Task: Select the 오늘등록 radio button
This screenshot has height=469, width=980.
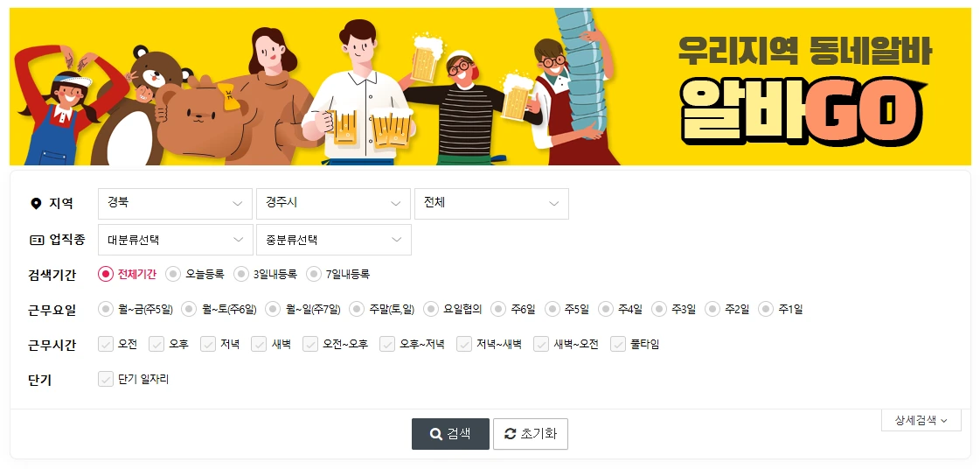Action: tap(173, 275)
